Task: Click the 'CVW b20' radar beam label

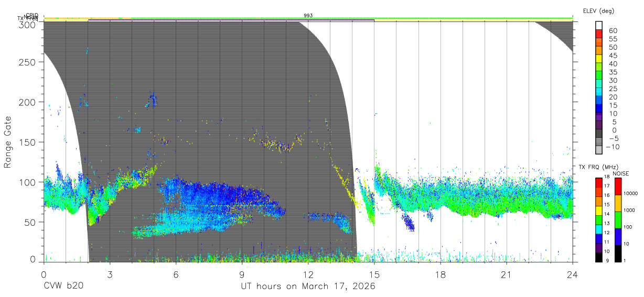Action: pos(63,287)
